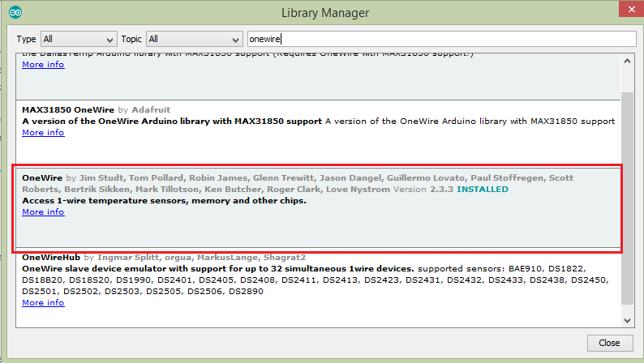Click the Arduino logo icon in title bar
644x363 pixels.
tap(15, 13)
